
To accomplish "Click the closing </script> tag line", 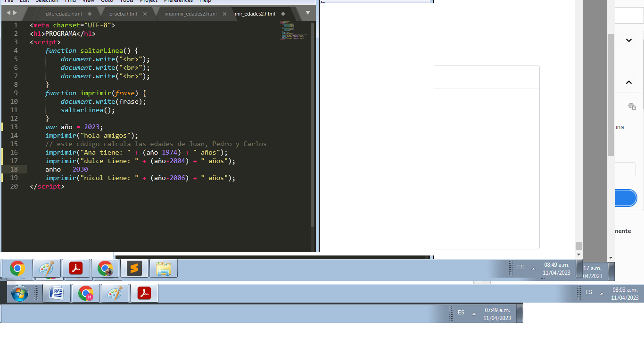I will pos(47,186).
